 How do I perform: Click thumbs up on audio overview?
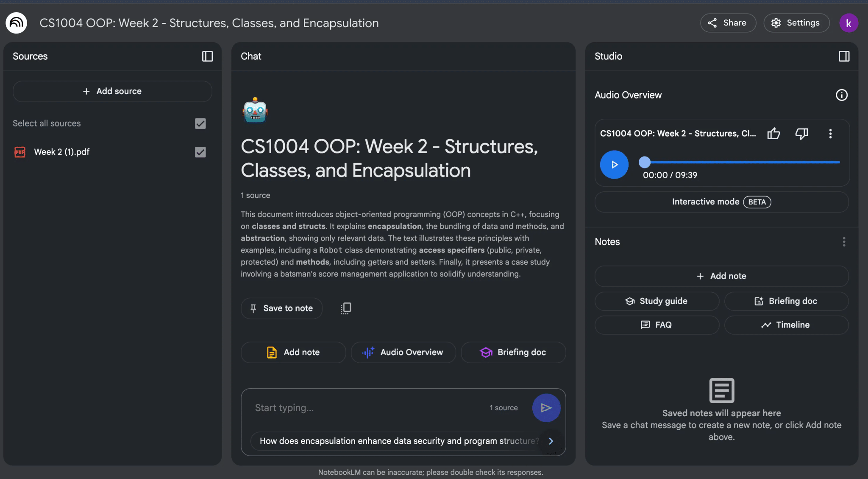pyautogui.click(x=773, y=134)
